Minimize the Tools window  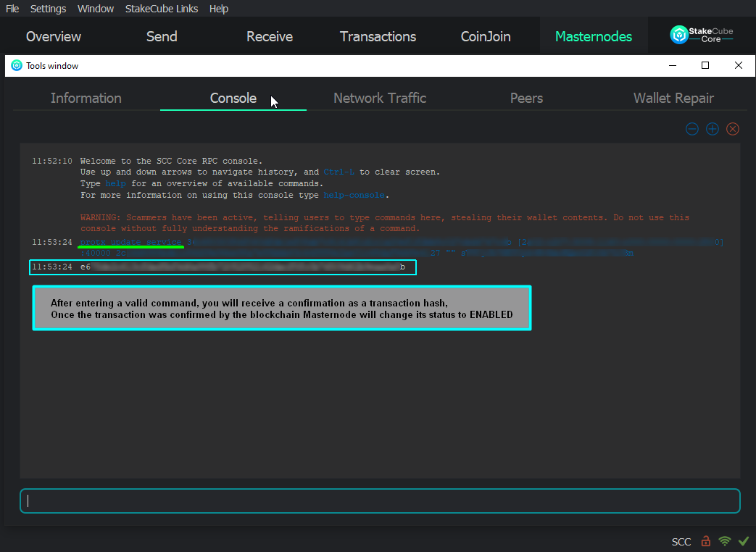673,65
